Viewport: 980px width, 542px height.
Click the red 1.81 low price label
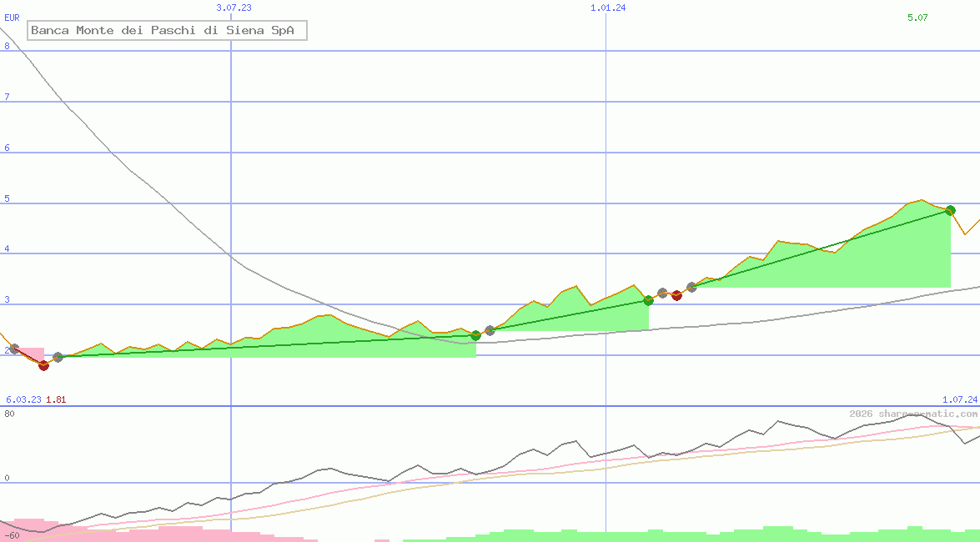[56, 399]
